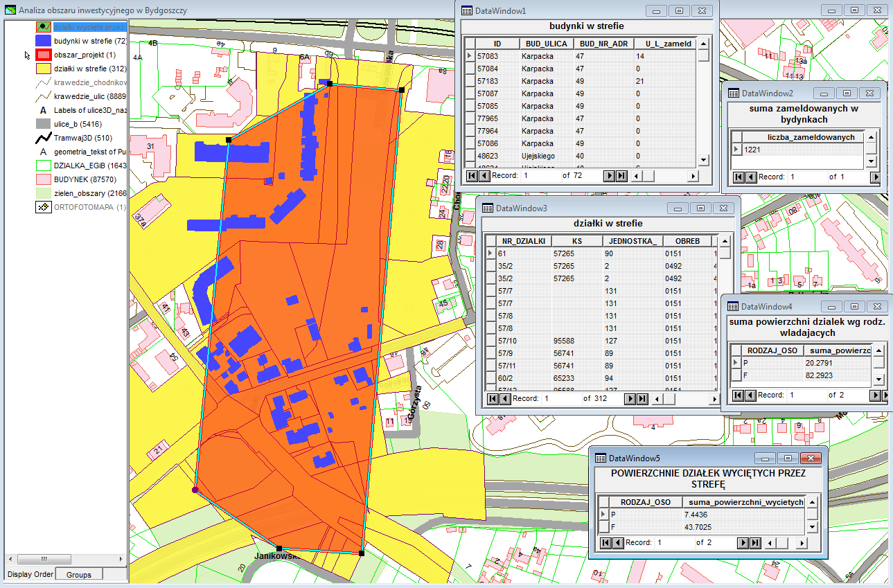Click cell ID 57083 in DataWindow1
Screen dimensions: 893x588
pyautogui.click(x=497, y=56)
